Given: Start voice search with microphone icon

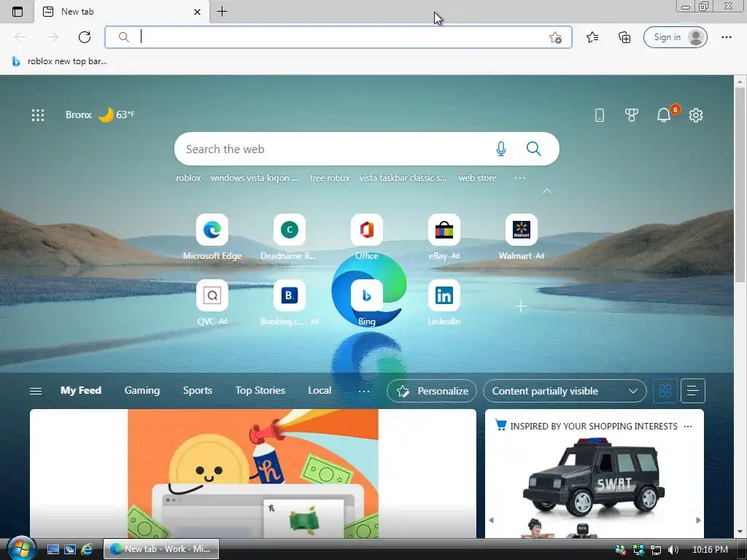Looking at the screenshot, I should tap(500, 149).
